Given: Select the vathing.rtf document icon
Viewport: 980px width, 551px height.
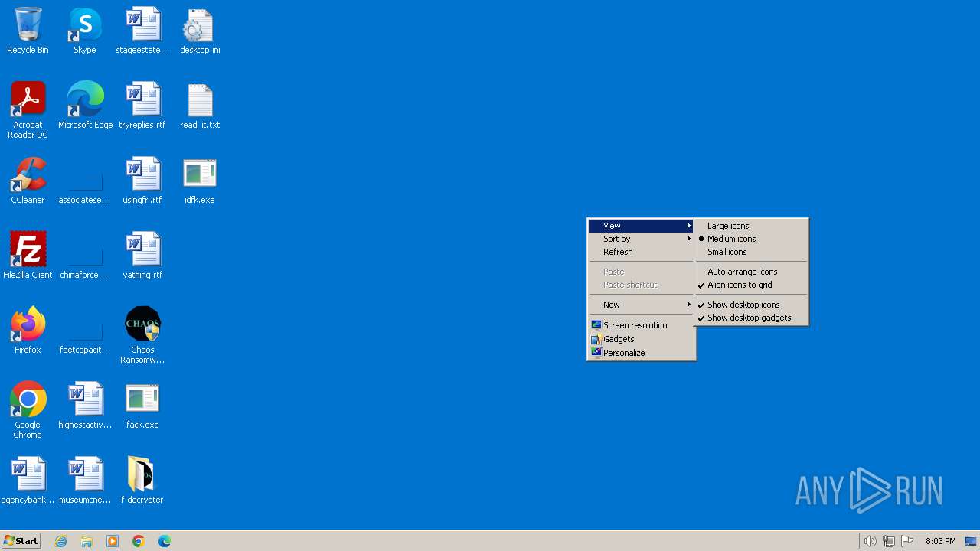Looking at the screenshot, I should pos(142,256).
